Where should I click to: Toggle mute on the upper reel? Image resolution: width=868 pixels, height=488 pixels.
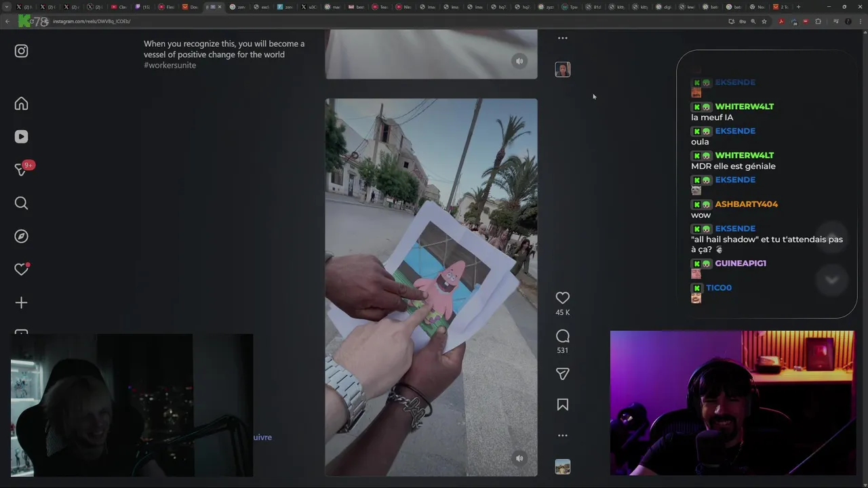[519, 61]
